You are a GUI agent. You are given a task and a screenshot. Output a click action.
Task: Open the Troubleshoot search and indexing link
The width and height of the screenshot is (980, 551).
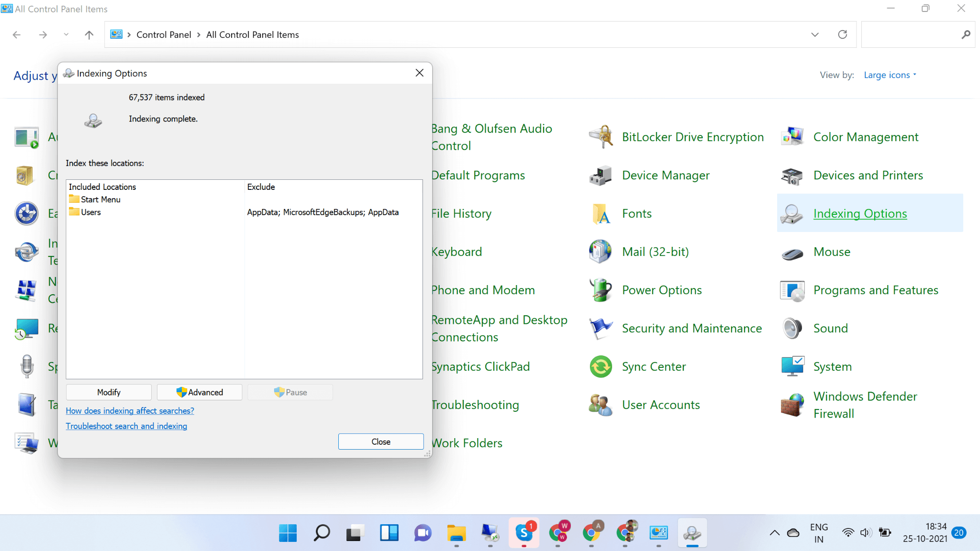126,426
